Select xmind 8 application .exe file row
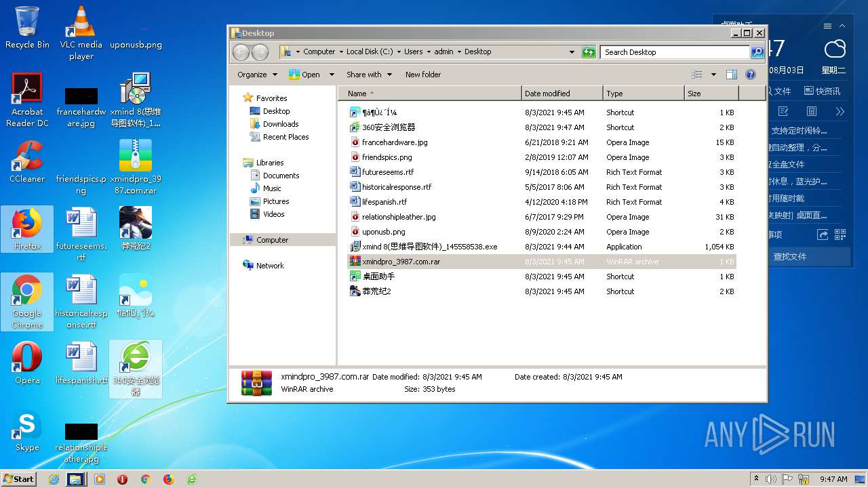Image resolution: width=868 pixels, height=488 pixels. coord(542,247)
